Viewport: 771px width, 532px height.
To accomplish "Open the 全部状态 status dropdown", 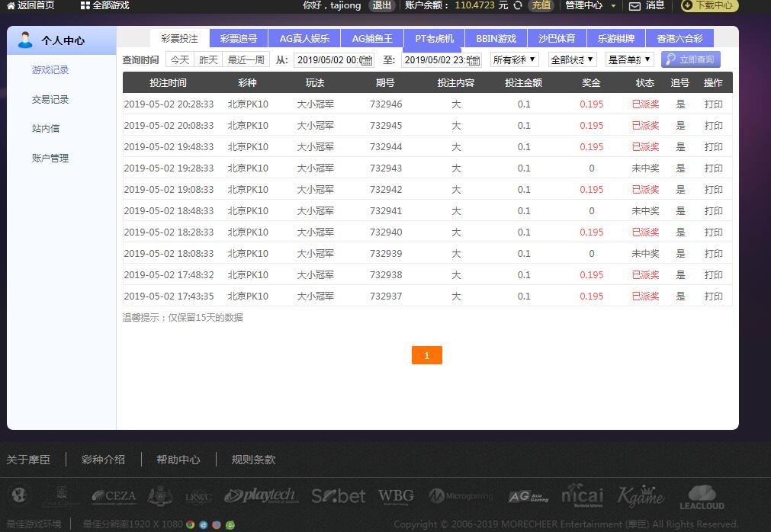I will (572, 59).
